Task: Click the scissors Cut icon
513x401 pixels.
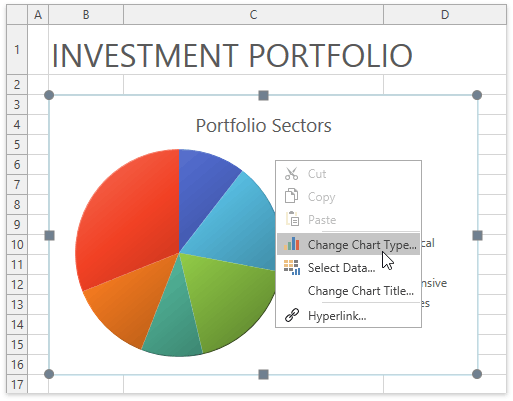Action: click(291, 174)
